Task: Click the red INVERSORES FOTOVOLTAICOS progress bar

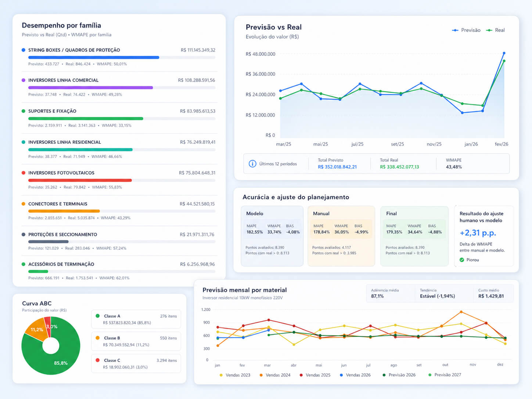Action: (x=80, y=180)
